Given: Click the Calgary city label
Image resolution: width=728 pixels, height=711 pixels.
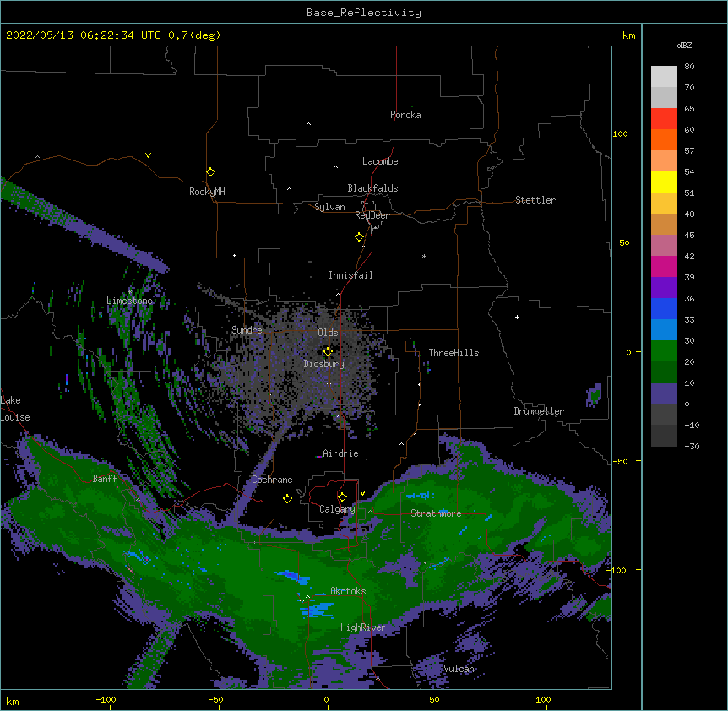Looking at the screenshot, I should click(337, 509).
